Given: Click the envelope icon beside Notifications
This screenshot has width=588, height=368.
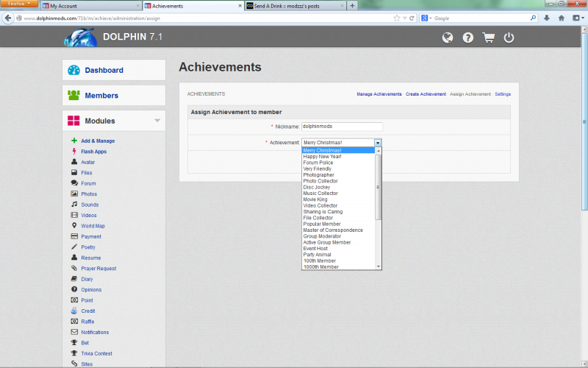Looking at the screenshot, I should pyautogui.click(x=74, y=332).
